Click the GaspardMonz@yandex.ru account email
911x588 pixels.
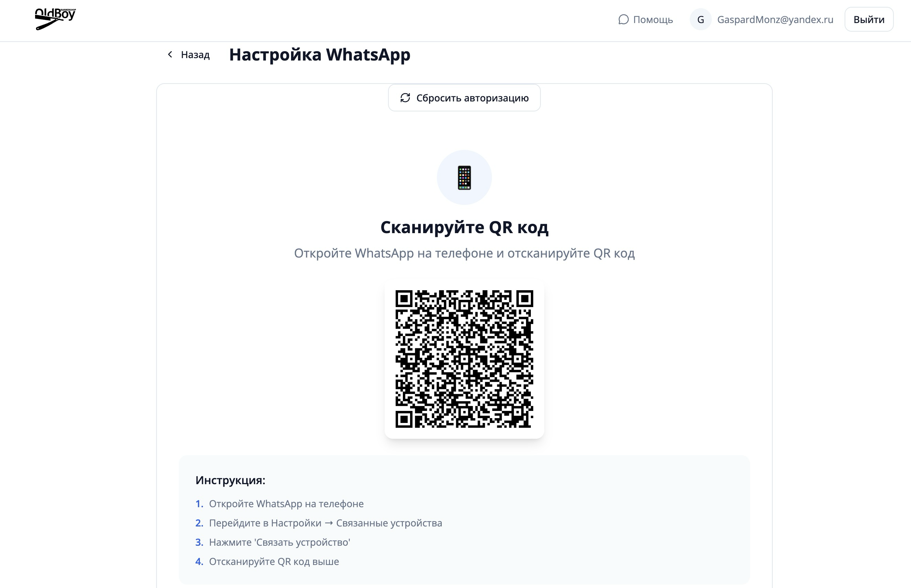click(775, 20)
